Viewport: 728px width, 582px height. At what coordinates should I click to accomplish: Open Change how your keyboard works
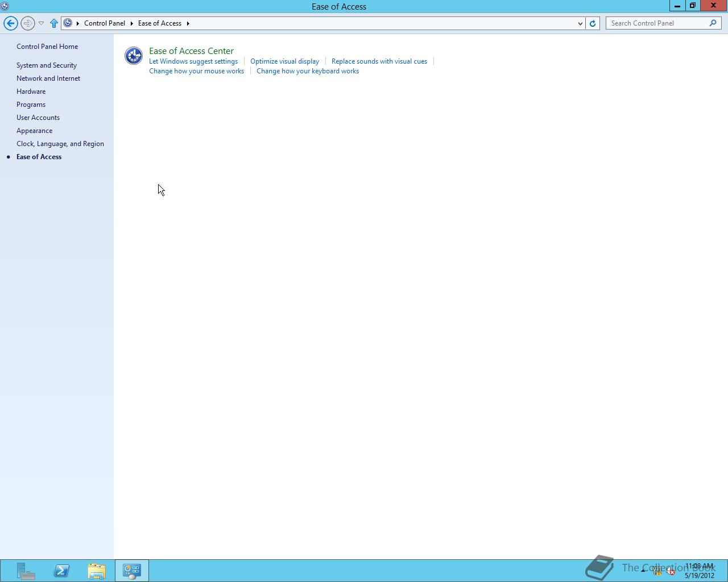(308, 71)
